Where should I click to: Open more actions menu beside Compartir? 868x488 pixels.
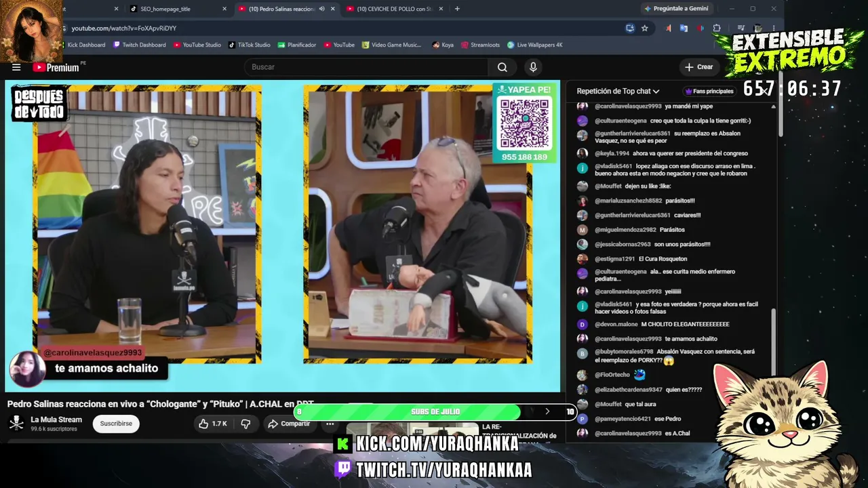coord(330,424)
